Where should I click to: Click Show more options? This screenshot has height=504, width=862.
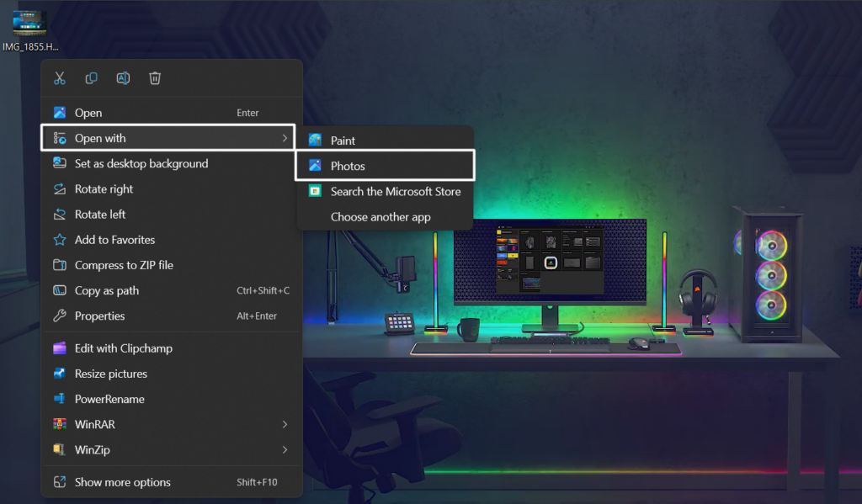pos(122,482)
